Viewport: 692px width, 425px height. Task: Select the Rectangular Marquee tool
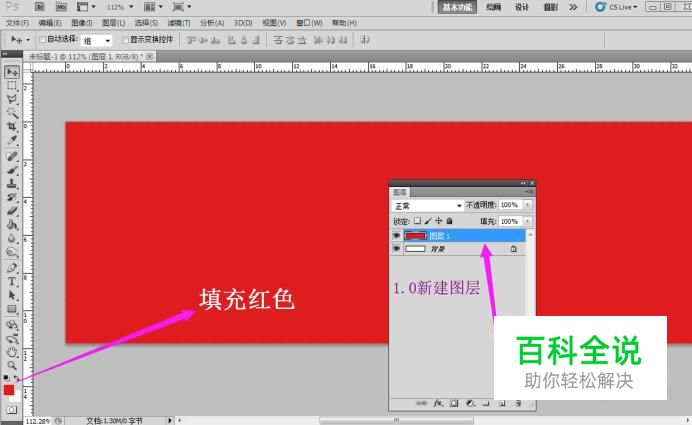(x=12, y=86)
